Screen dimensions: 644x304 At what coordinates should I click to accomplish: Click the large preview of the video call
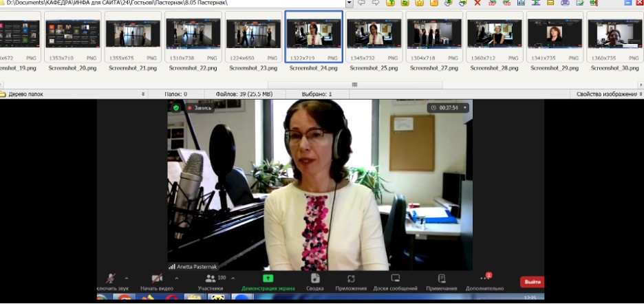tap(321, 201)
